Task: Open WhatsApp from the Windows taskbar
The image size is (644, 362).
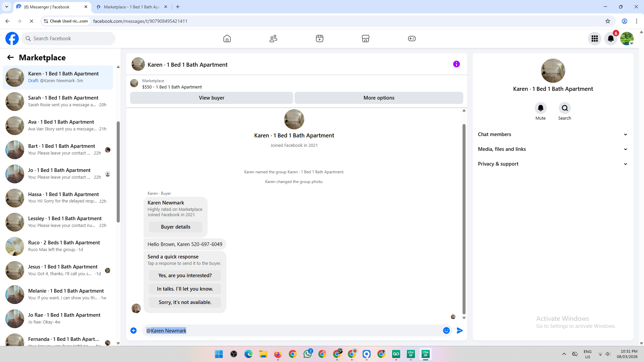Action: pos(307,354)
